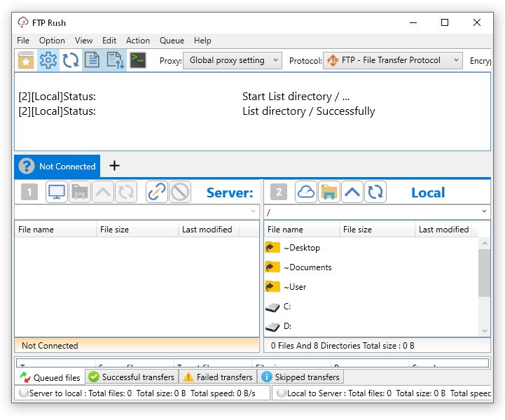Image resolution: width=505 pixels, height=420 pixels.
Task: Open settings via the gear icon
Action: pyautogui.click(x=48, y=60)
